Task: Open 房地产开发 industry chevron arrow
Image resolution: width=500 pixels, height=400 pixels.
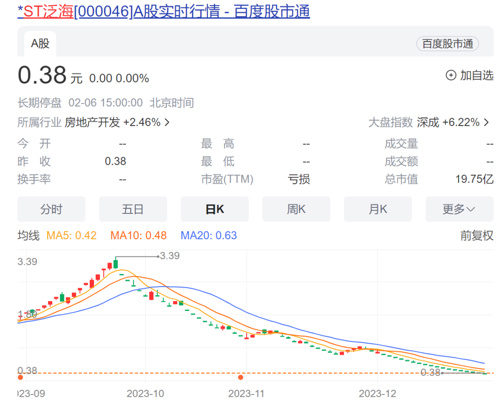Action: pos(167,123)
